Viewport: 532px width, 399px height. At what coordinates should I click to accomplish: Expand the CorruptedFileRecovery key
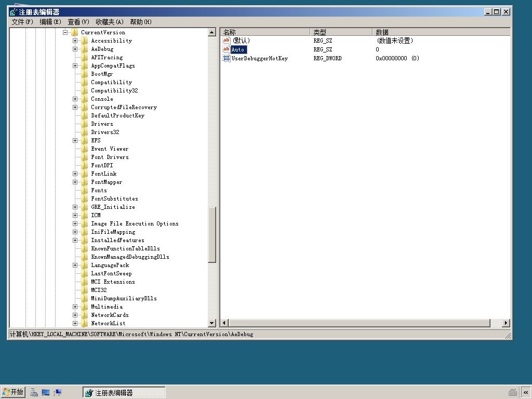(75, 107)
